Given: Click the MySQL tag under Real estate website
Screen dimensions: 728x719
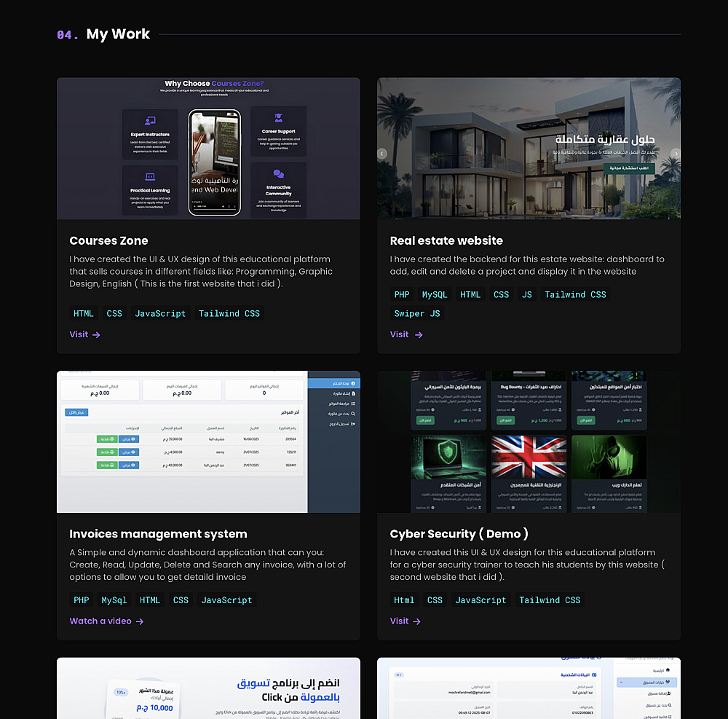Looking at the screenshot, I should [x=435, y=294].
